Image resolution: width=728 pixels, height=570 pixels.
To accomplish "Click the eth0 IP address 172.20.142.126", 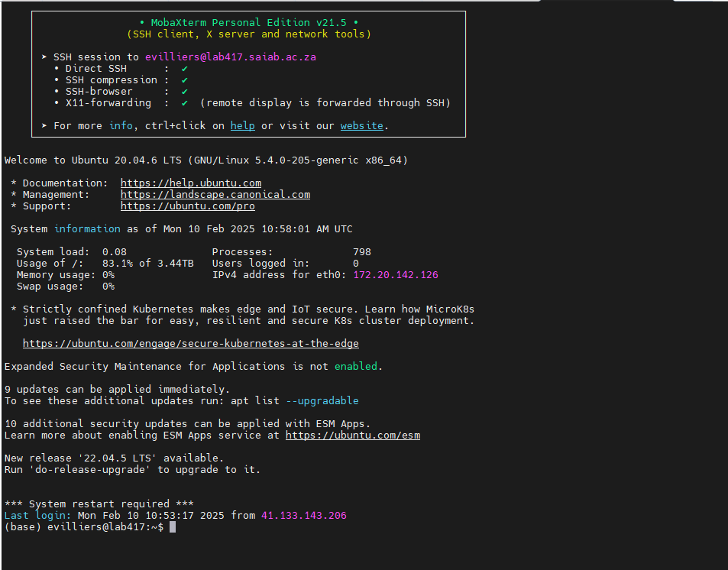I will coord(396,275).
